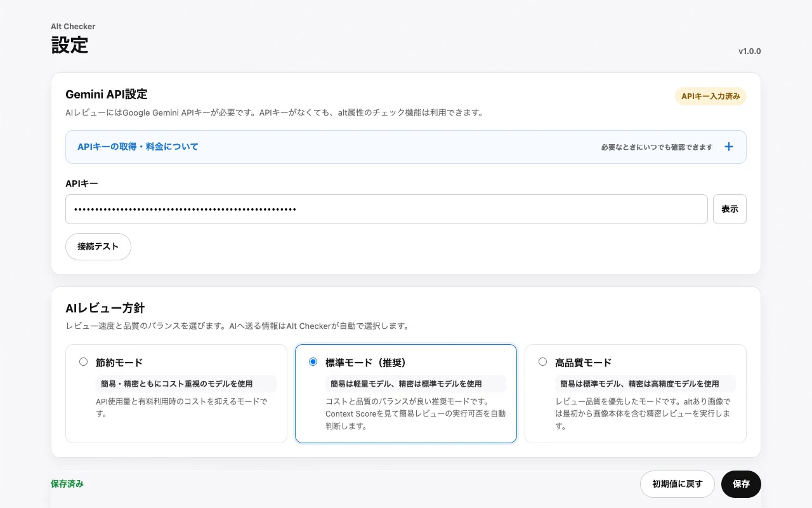Click the 保存 button
Image resolution: width=812 pixels, height=508 pixels.
click(x=741, y=484)
